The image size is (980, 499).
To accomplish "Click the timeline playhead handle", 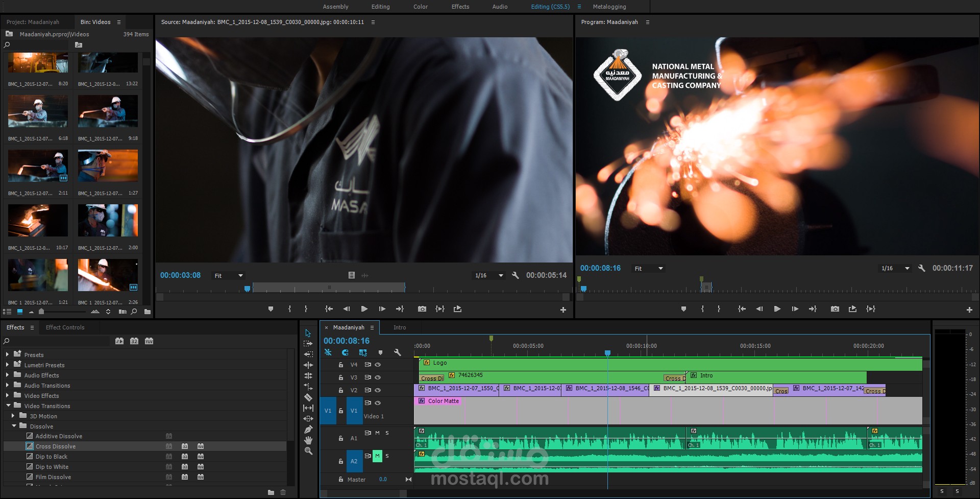I will click(x=607, y=353).
